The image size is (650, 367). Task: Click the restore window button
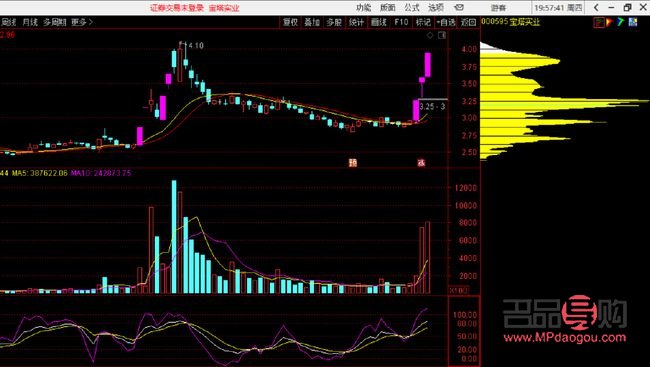[x=627, y=7]
